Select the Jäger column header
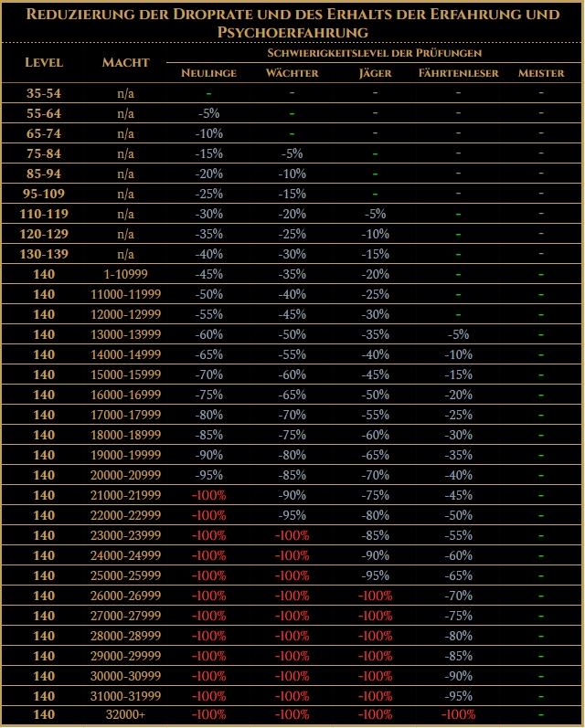Image resolution: width=585 pixels, height=728 pixels. pos(375,73)
